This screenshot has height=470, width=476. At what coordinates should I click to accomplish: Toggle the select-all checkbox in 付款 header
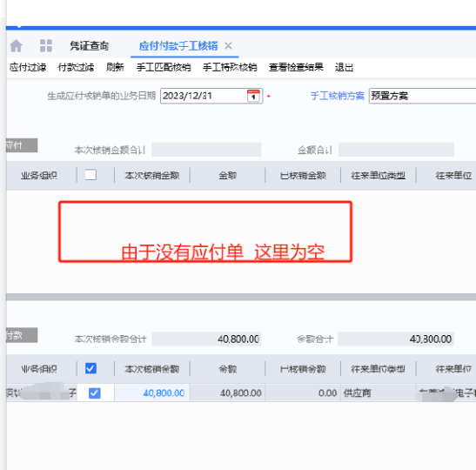91,368
